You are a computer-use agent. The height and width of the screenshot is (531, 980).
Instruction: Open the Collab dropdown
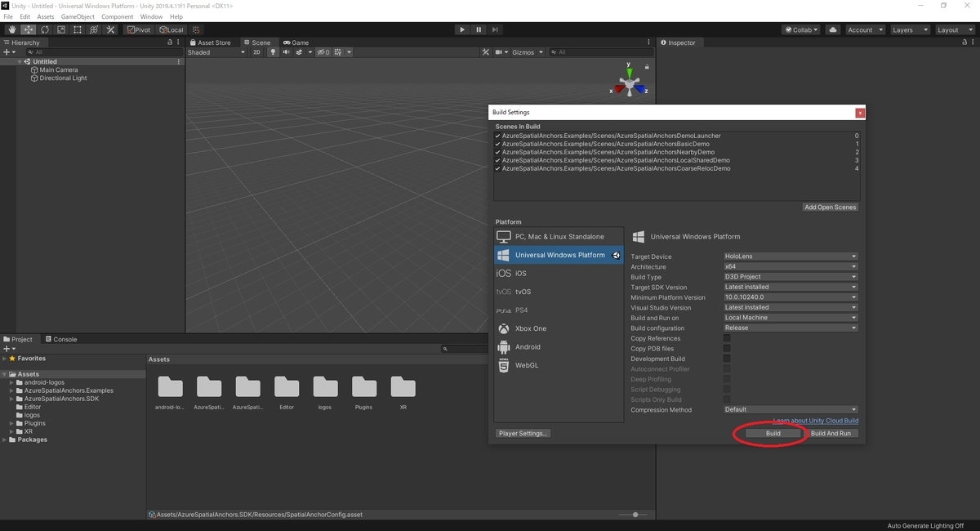coord(801,29)
